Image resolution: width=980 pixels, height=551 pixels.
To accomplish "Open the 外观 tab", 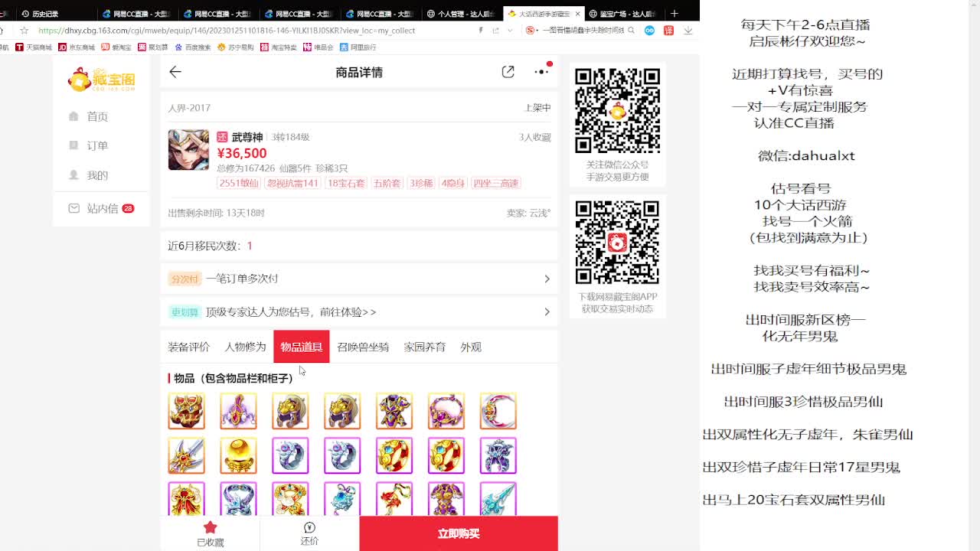I will (x=471, y=347).
